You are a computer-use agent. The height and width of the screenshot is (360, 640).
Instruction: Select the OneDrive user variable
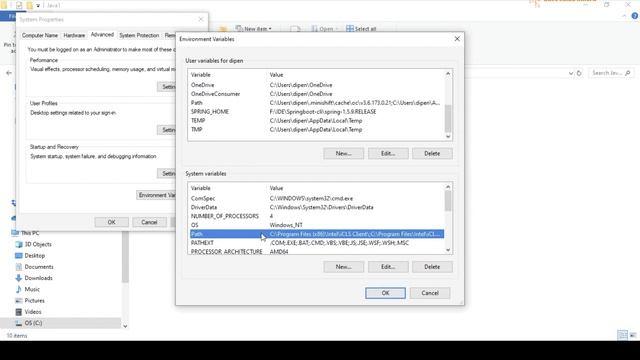point(316,85)
